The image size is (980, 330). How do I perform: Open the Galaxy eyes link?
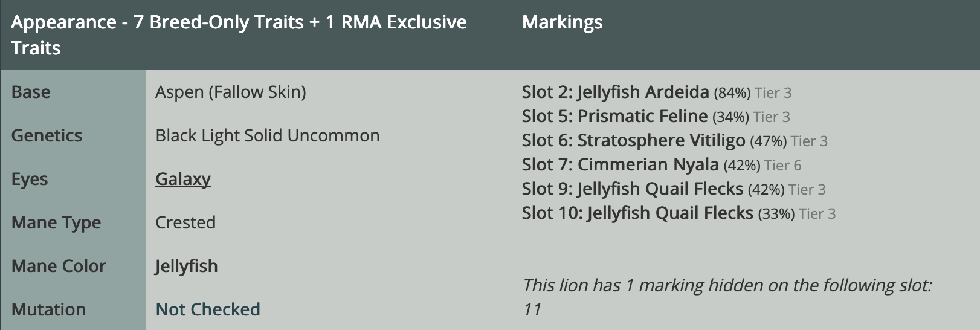click(182, 180)
